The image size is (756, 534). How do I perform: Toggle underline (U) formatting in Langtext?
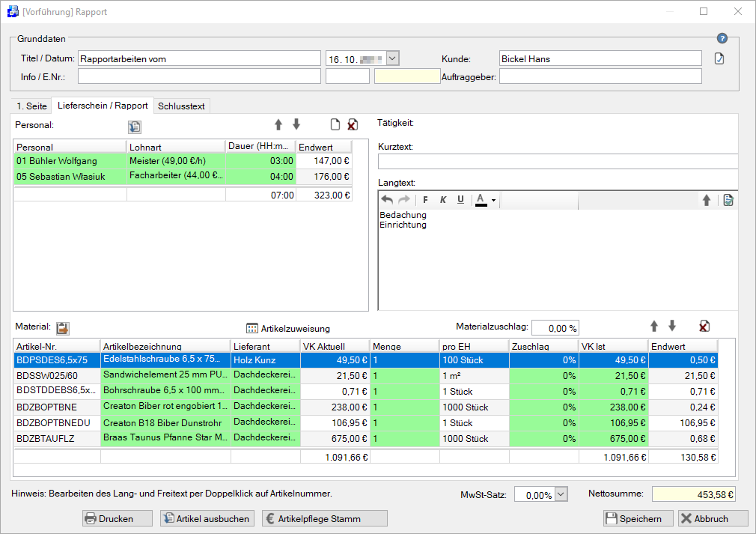(x=460, y=200)
